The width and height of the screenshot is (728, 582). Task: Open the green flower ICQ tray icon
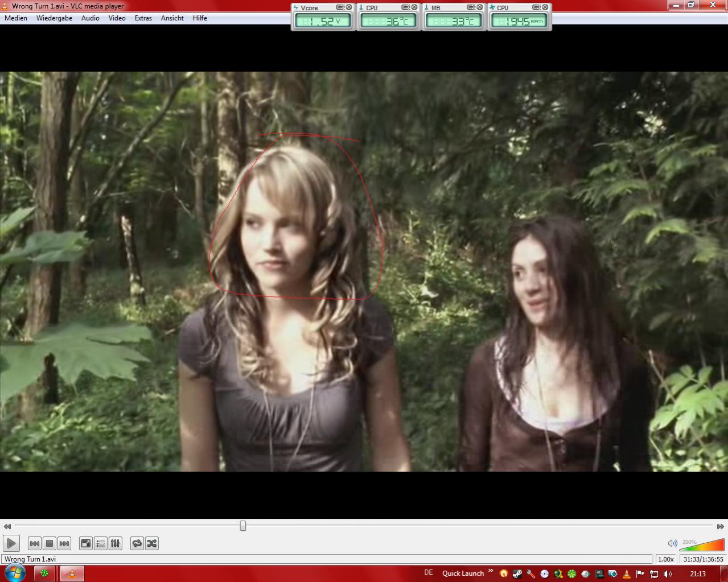click(x=572, y=573)
